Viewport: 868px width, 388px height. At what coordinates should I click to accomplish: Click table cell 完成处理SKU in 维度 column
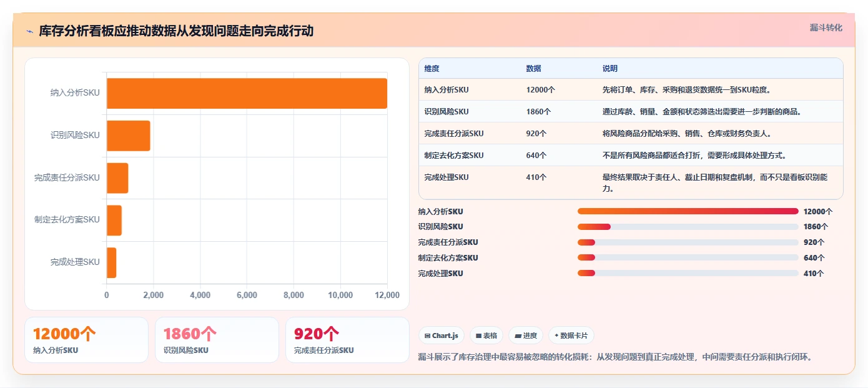[x=446, y=177]
